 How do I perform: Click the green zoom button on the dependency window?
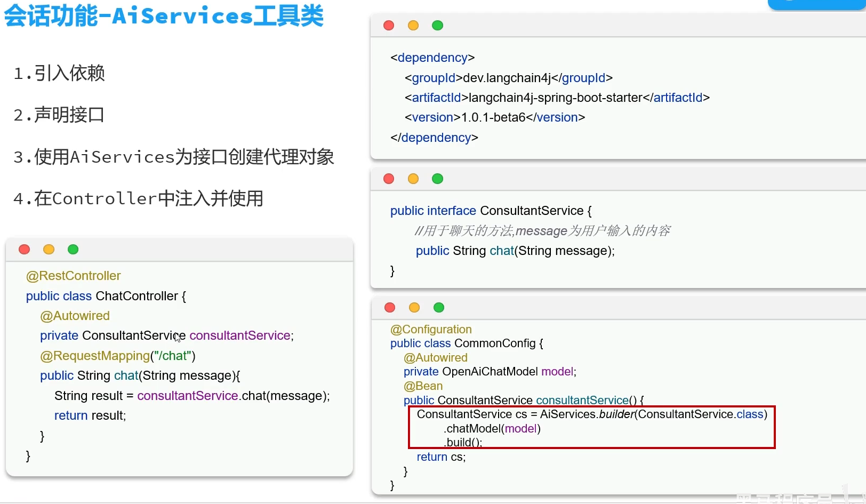(x=437, y=25)
